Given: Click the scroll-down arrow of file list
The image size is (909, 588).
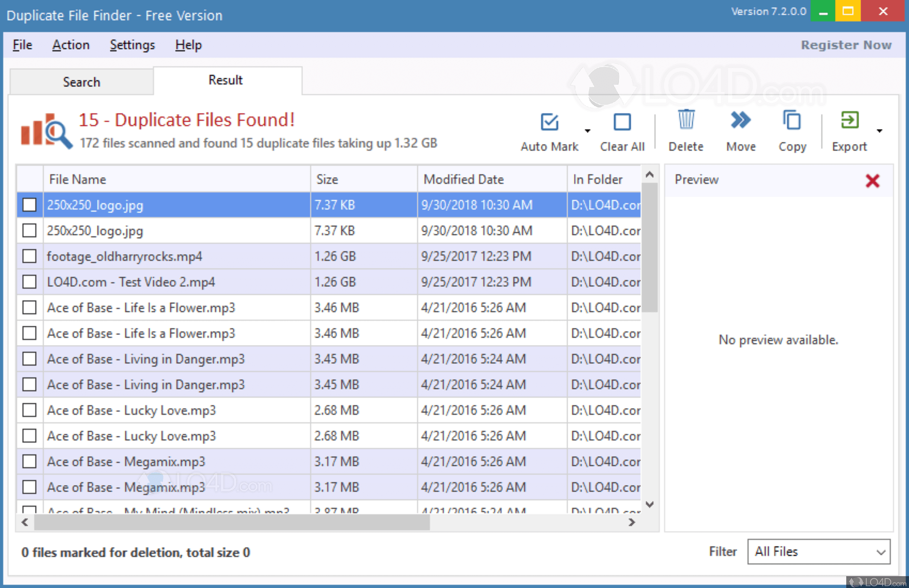Looking at the screenshot, I should pyautogui.click(x=649, y=505).
